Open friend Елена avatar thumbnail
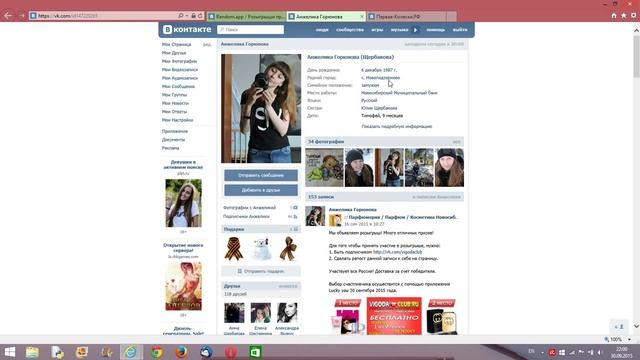 260,313
